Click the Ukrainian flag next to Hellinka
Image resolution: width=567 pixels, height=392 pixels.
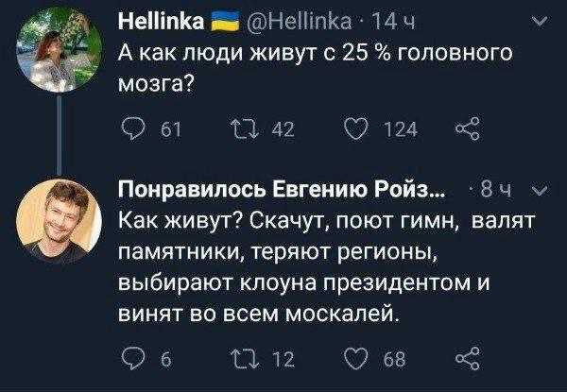[220, 21]
